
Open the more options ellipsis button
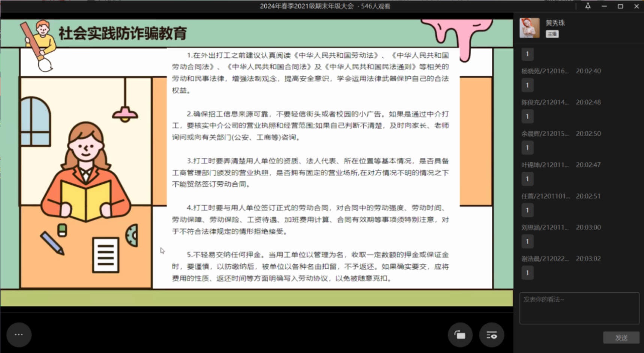pyautogui.click(x=19, y=335)
